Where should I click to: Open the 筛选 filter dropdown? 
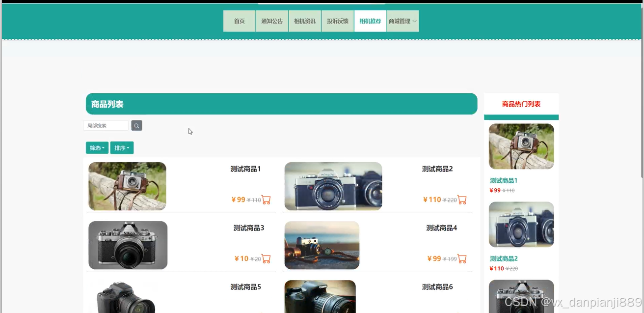tap(97, 148)
